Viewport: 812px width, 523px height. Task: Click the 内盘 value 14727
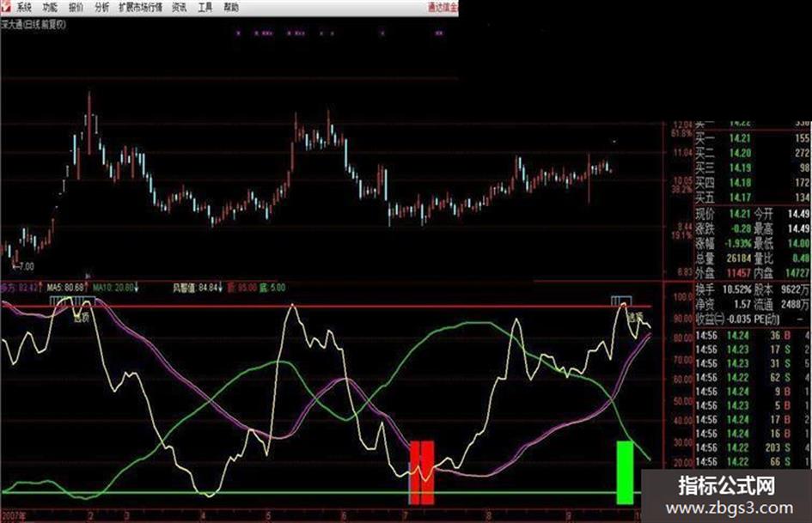[x=797, y=272]
